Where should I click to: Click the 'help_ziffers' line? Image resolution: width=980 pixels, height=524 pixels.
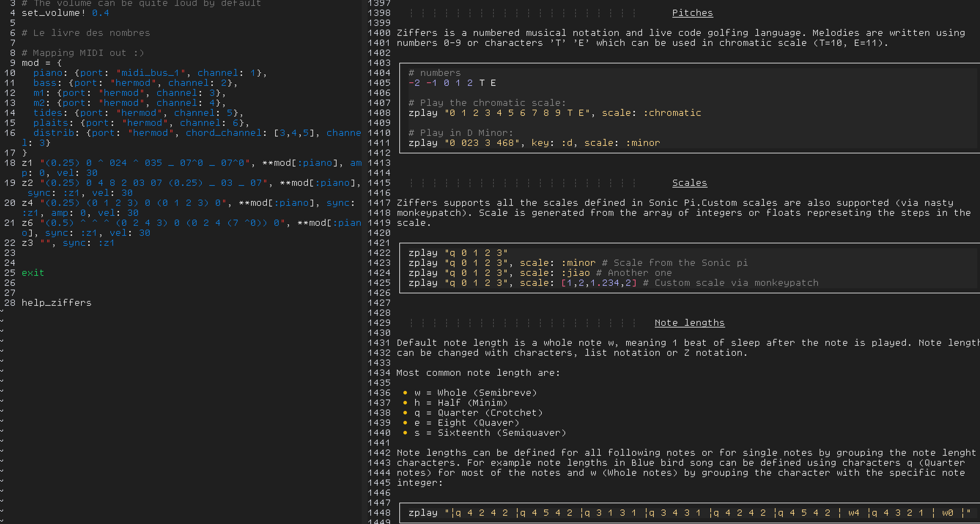[57, 303]
